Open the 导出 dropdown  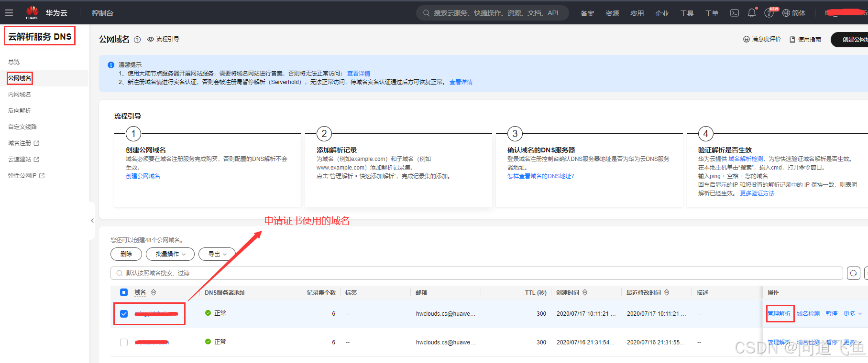click(x=217, y=254)
